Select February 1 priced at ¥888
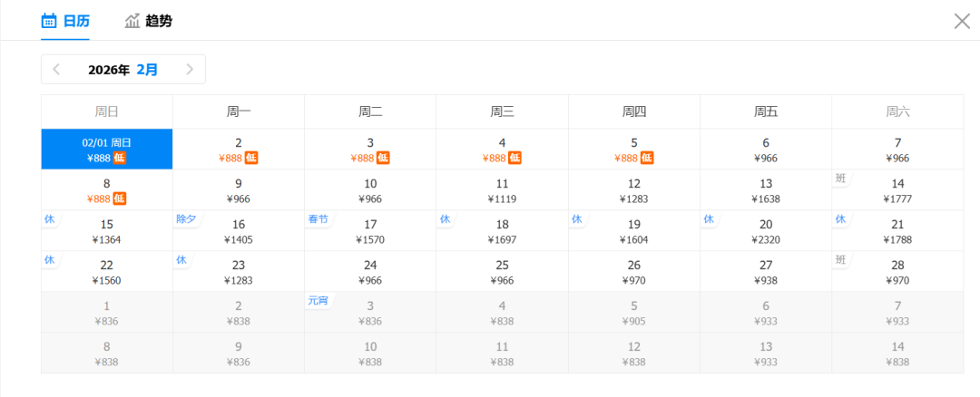This screenshot has height=397, width=980. tap(107, 150)
